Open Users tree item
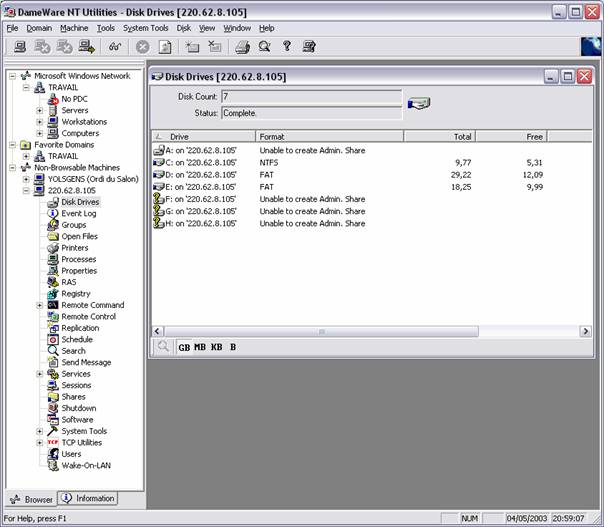Viewport: 604px width, 527px height. 71,454
